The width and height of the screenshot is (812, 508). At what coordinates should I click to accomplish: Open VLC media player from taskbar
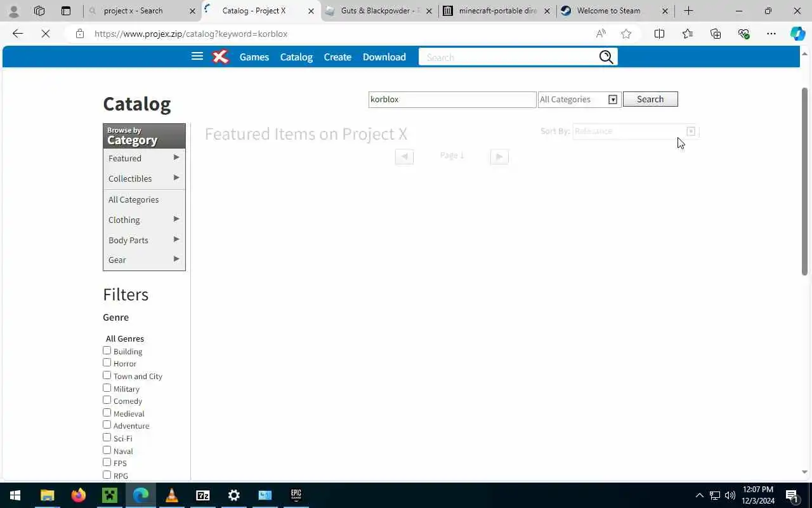coord(171,495)
